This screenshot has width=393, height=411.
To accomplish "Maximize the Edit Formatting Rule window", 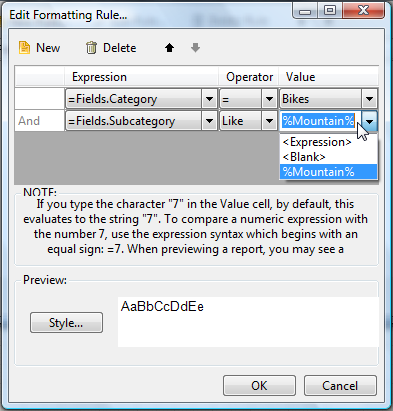I will (x=330, y=11).
